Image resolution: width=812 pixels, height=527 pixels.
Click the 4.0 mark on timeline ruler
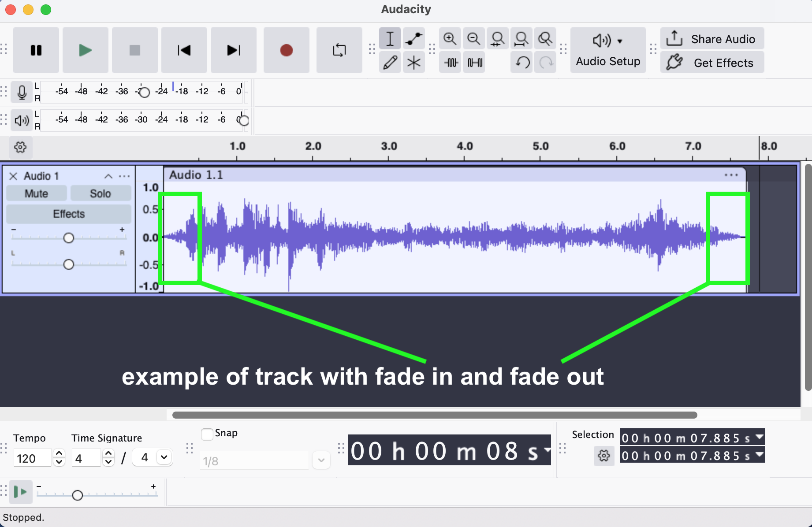pyautogui.click(x=465, y=146)
